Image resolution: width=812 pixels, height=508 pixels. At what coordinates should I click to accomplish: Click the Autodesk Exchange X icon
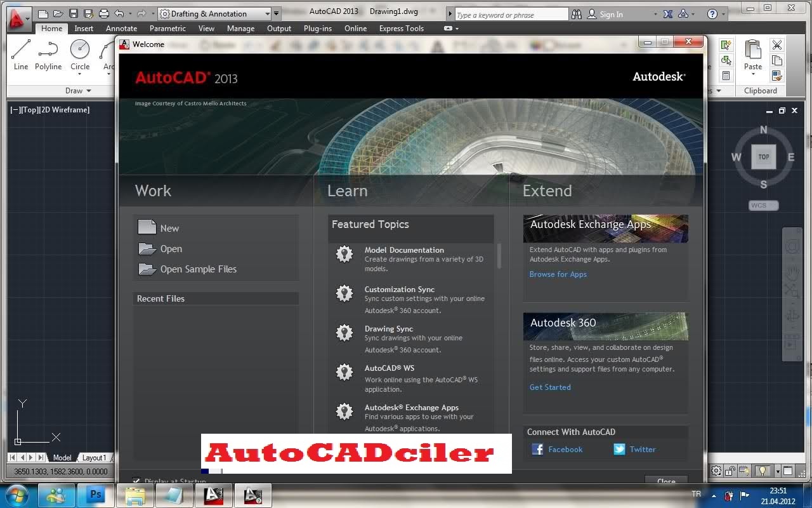[668, 14]
